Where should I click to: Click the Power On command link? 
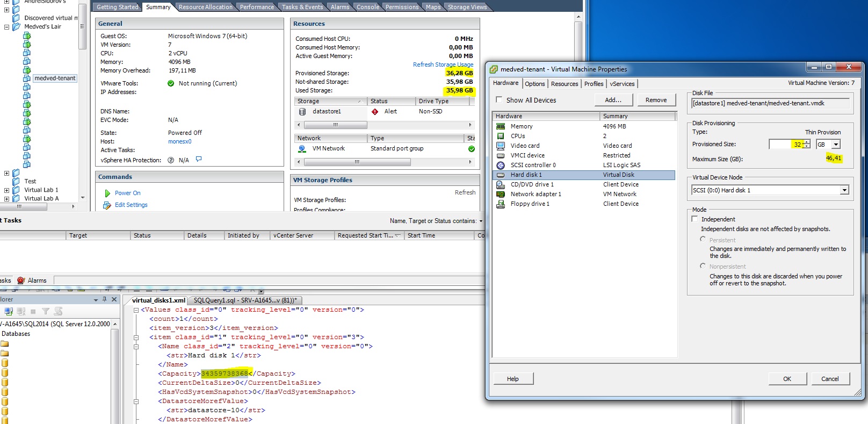127,193
